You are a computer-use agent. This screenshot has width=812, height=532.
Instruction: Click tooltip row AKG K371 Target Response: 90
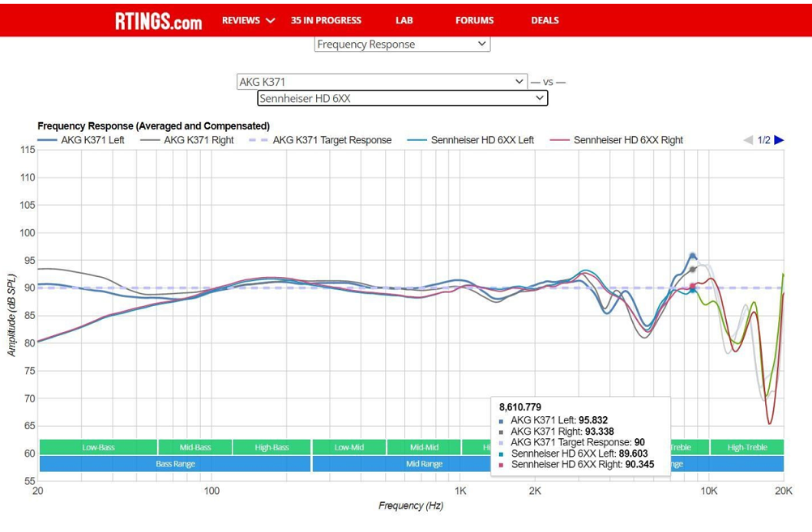tap(571, 442)
